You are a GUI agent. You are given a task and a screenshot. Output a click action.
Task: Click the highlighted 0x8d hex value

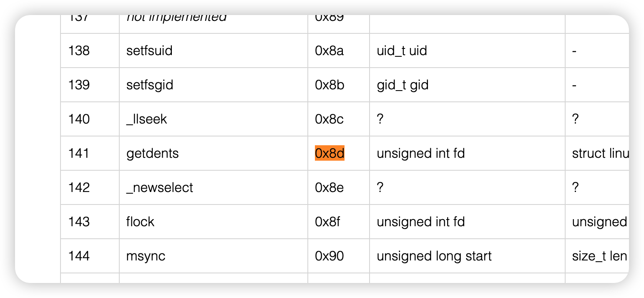330,153
